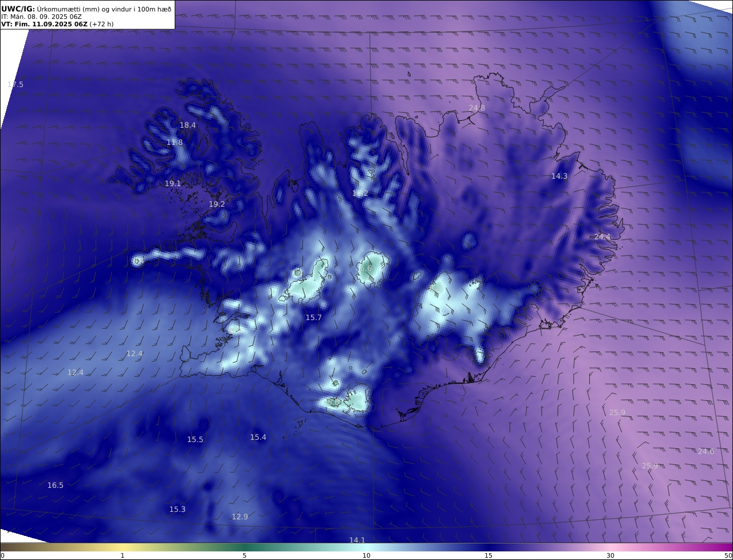Click the 18.4 value in the Westfjords
Viewport: 733px width, 560px height.
(x=188, y=125)
